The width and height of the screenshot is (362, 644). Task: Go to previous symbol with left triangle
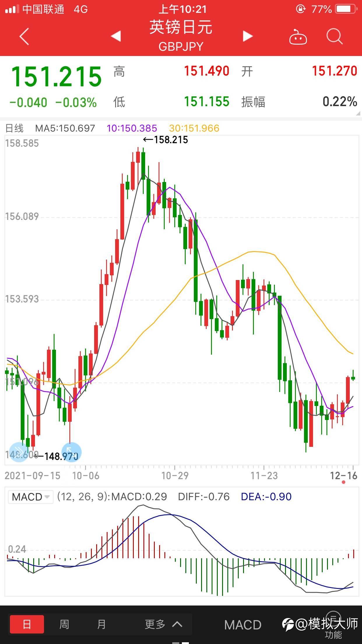pos(116,36)
